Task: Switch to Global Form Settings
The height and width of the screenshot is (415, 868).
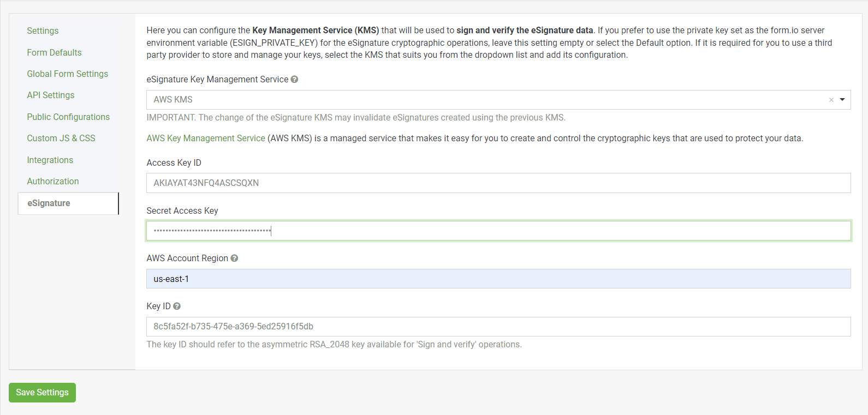Action: click(x=68, y=74)
